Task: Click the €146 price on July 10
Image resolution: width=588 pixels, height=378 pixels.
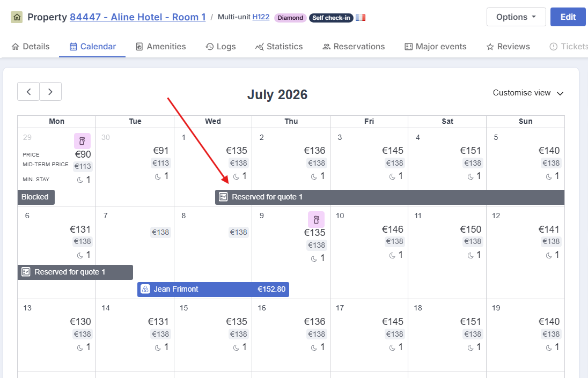Action: click(x=392, y=229)
